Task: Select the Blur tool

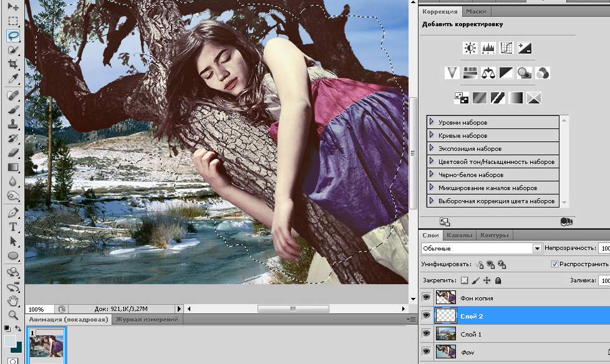Action: point(13,181)
